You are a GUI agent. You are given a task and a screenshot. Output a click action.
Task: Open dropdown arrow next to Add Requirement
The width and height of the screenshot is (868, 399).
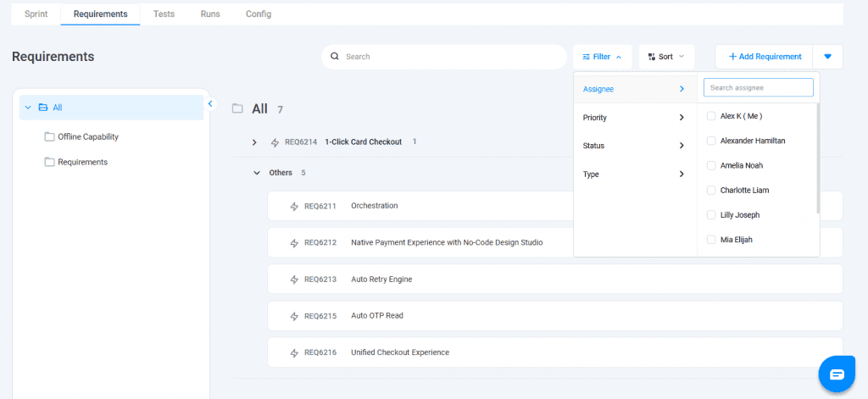pos(827,57)
